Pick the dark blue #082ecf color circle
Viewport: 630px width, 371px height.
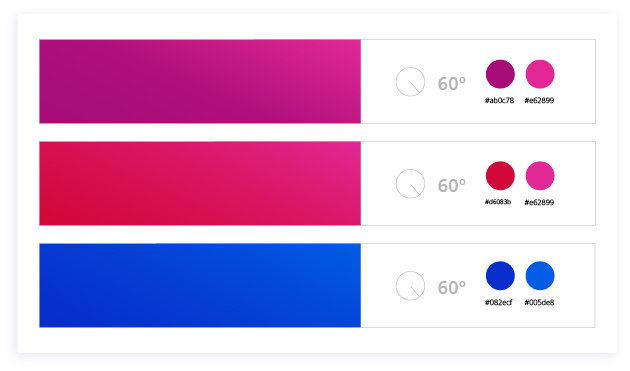(x=500, y=276)
